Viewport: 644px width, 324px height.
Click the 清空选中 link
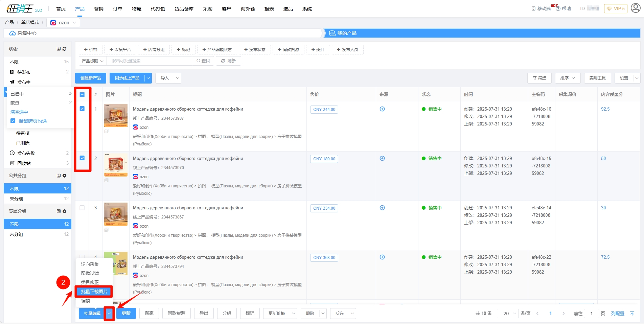click(x=19, y=112)
